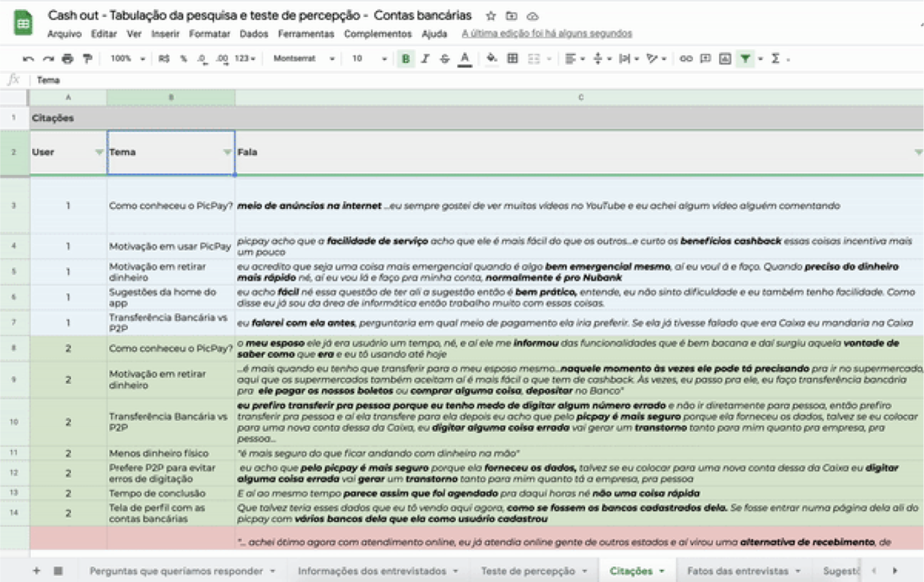Open the Inserir menu
The width and height of the screenshot is (924, 582).
[x=165, y=33]
